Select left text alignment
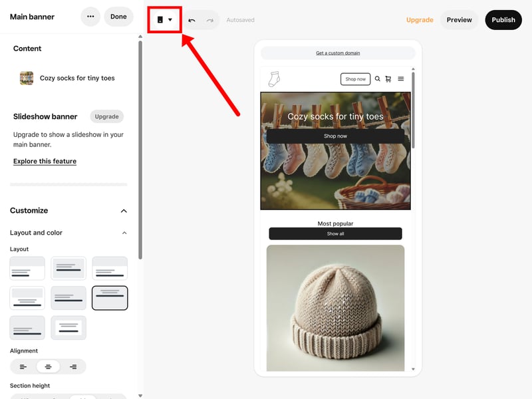Image resolution: width=532 pixels, height=399 pixels. pyautogui.click(x=23, y=366)
